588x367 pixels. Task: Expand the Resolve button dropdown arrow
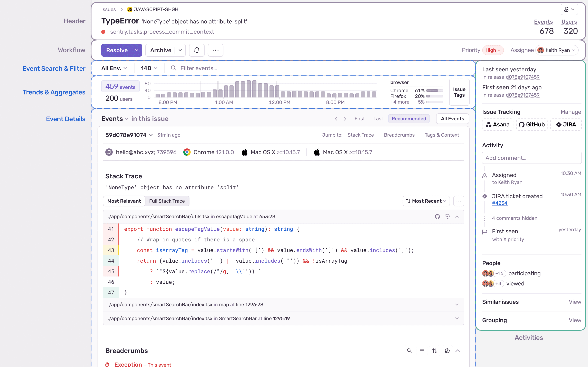(136, 50)
